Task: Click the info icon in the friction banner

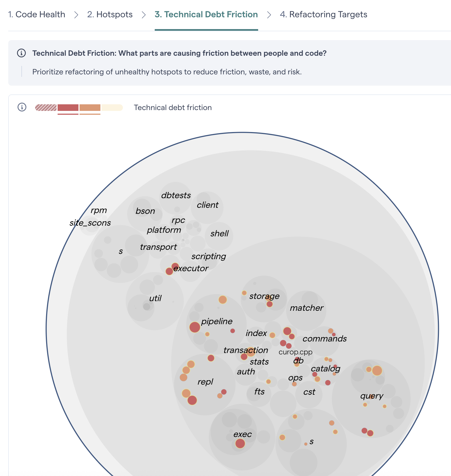Action: coord(21,53)
